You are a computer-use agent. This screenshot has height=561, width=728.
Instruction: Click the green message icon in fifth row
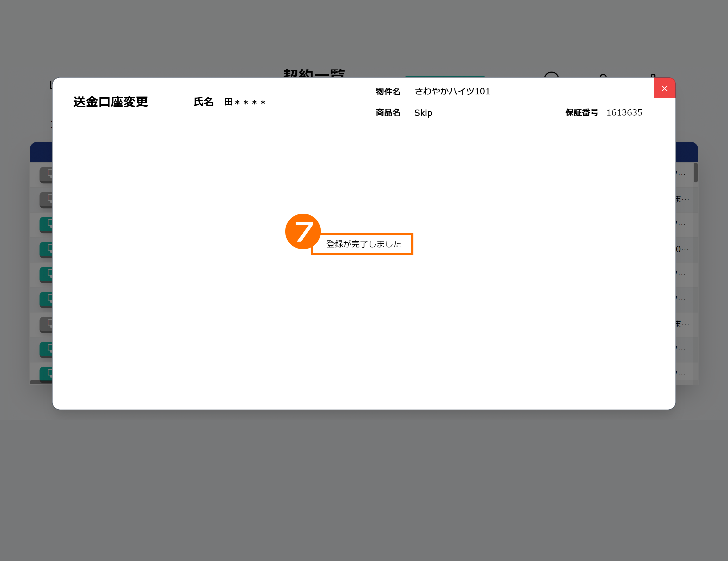pyautogui.click(x=46, y=274)
